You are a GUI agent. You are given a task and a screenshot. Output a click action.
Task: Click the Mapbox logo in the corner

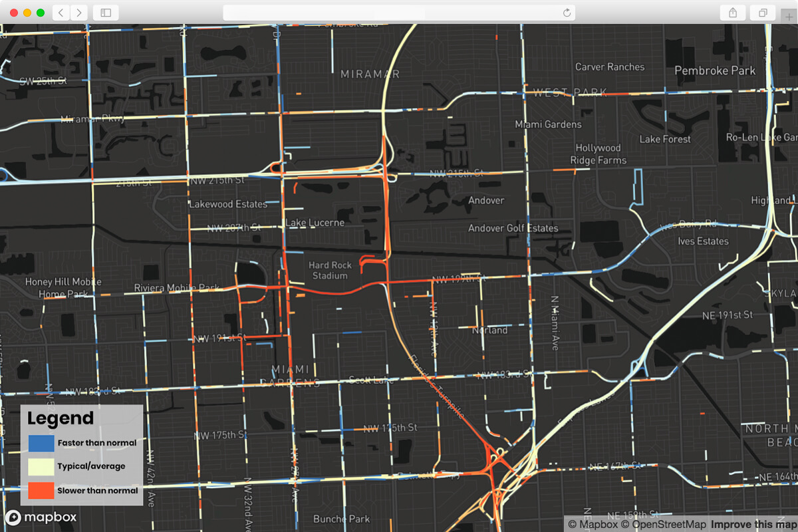click(41, 516)
